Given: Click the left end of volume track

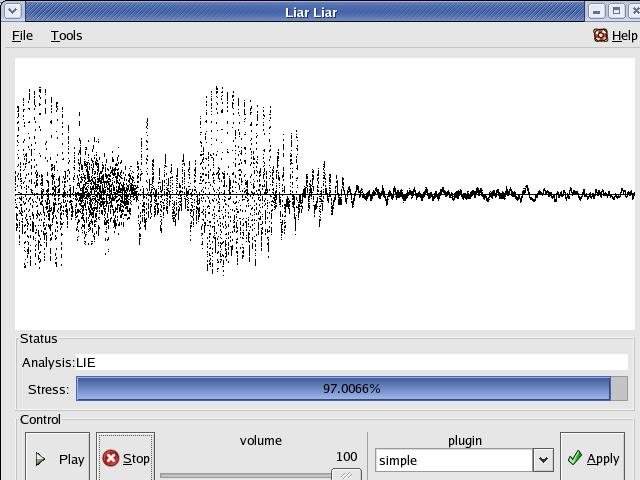Looking at the screenshot, I should 165,475.
